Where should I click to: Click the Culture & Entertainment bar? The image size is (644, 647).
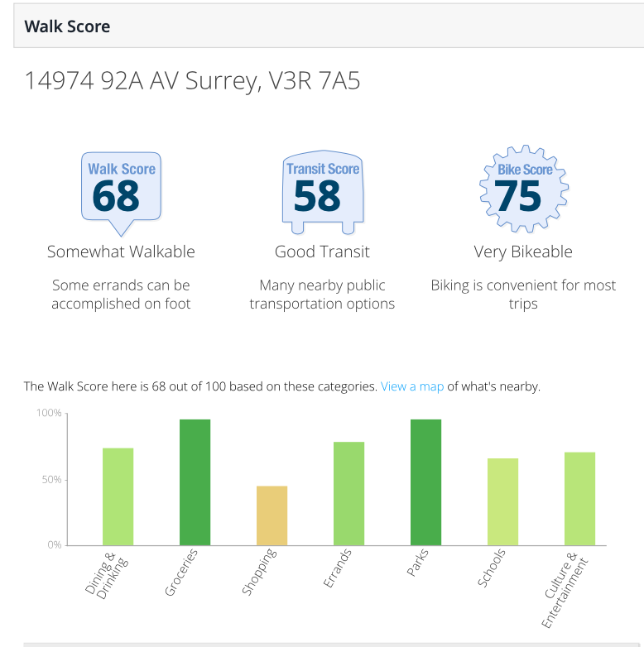point(579,498)
